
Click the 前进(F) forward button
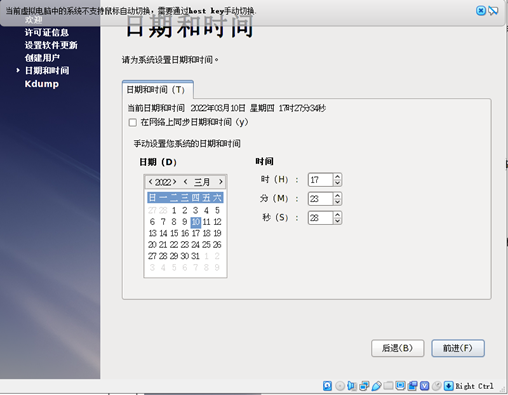coord(458,348)
